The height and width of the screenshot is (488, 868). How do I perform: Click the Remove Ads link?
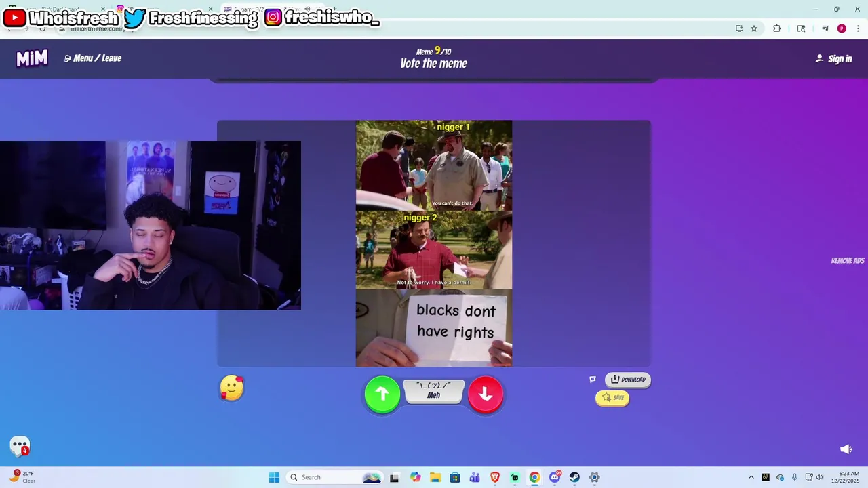pos(848,261)
